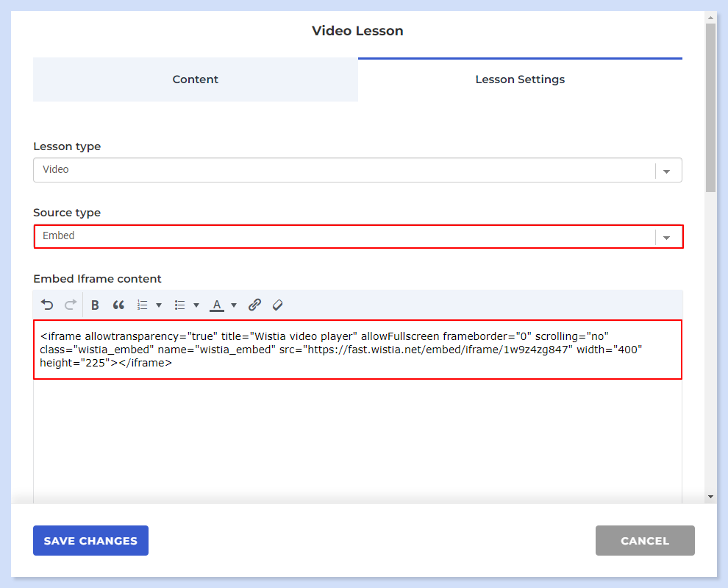Toggle bold formatting

point(95,305)
